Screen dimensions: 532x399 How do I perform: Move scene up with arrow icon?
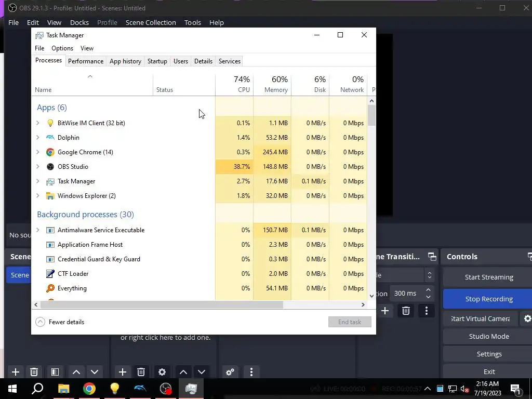click(76, 372)
